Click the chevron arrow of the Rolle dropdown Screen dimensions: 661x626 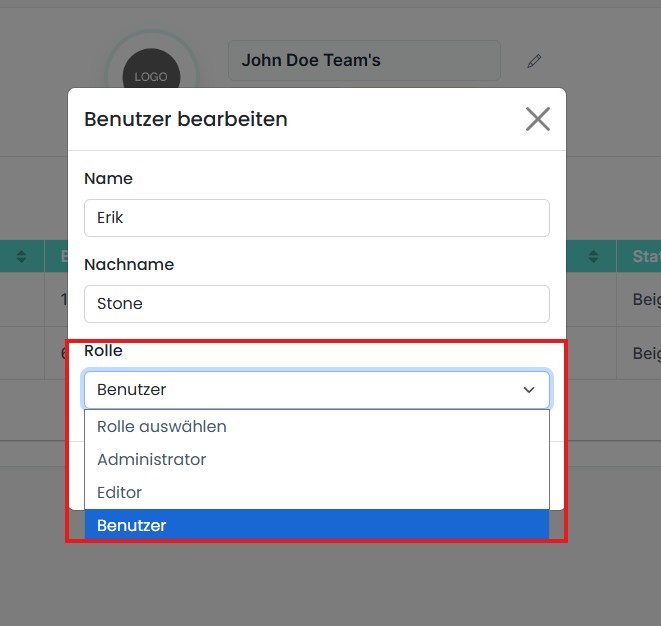[529, 390]
